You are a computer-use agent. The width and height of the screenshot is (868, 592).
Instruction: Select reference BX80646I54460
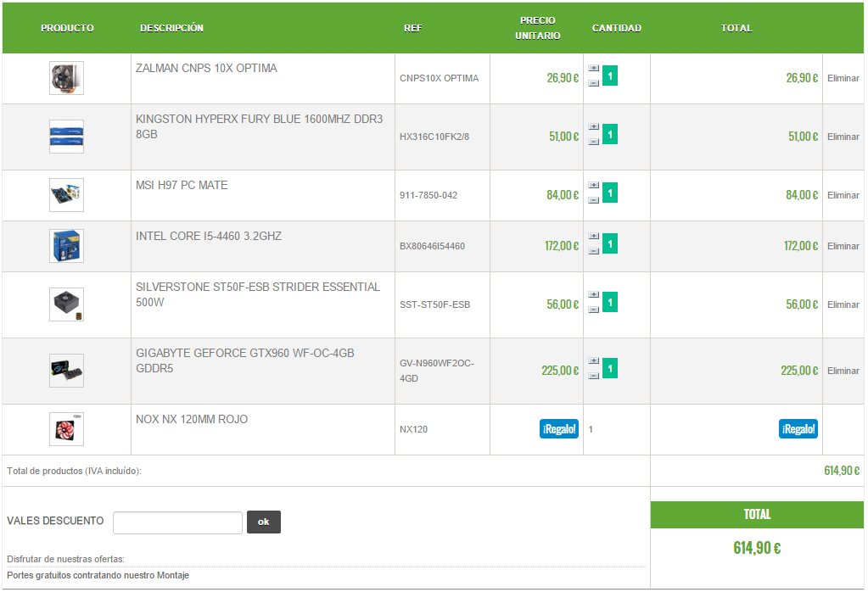pyautogui.click(x=433, y=246)
